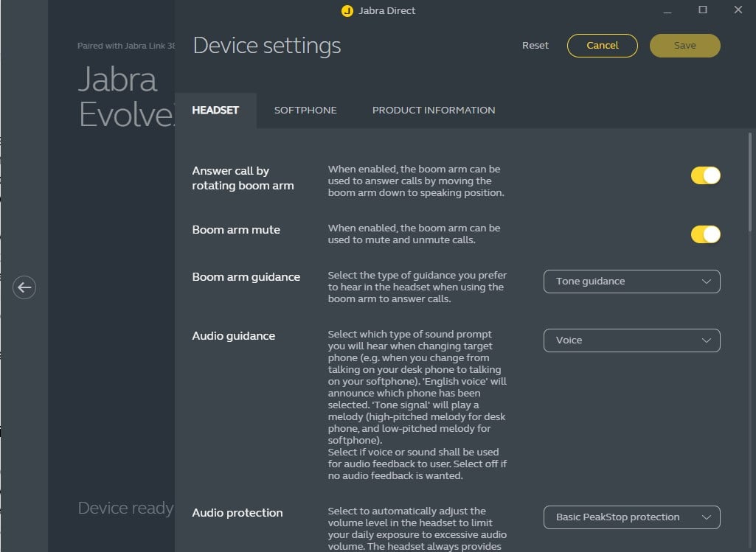Open the Basic PeakStop protection dropdown
Image resolution: width=756 pixels, height=552 pixels.
pos(631,517)
